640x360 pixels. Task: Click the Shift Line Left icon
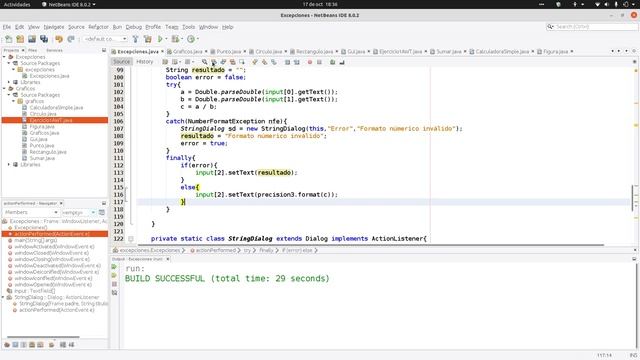point(287,62)
